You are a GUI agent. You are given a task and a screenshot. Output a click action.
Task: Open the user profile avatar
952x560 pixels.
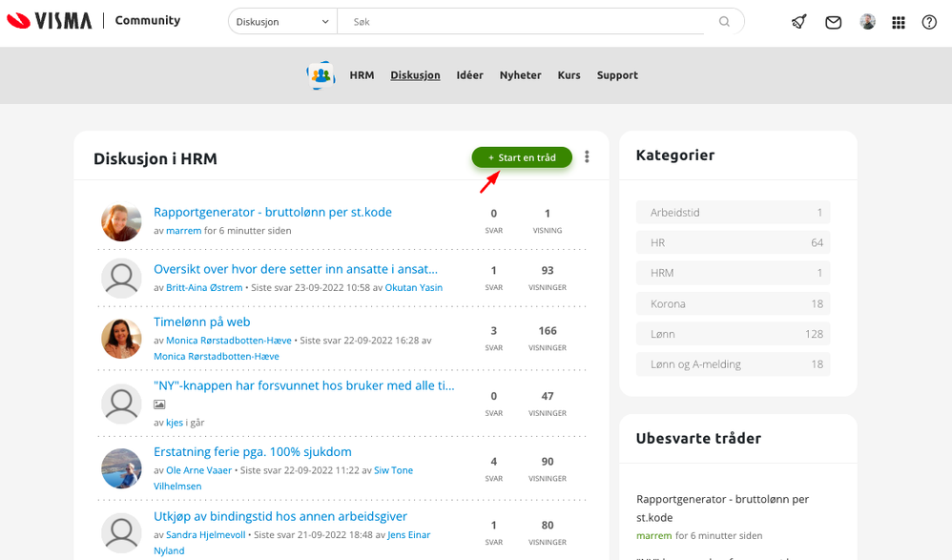pyautogui.click(x=868, y=22)
